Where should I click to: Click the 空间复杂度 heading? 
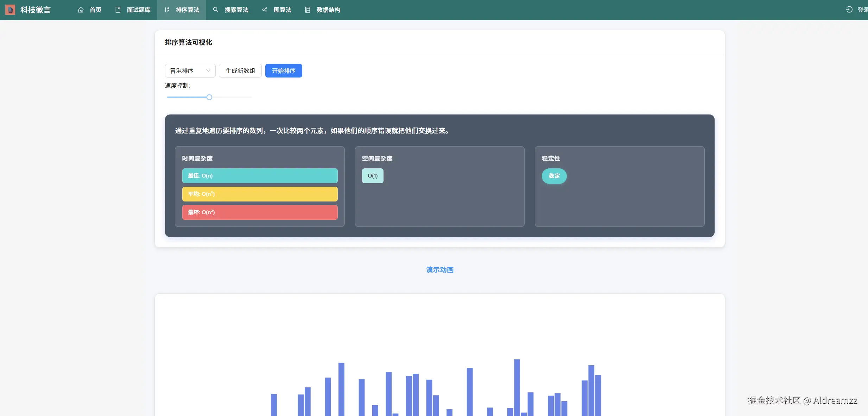tap(377, 159)
